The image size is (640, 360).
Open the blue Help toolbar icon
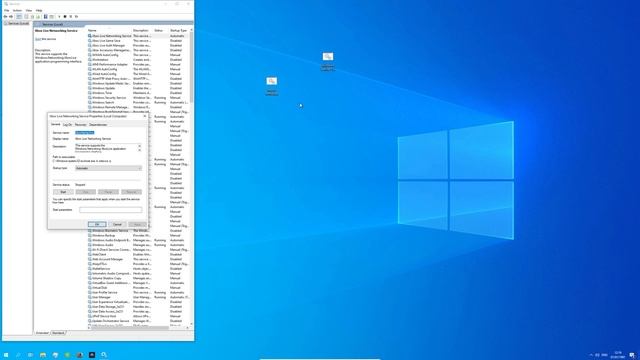click(45, 17)
